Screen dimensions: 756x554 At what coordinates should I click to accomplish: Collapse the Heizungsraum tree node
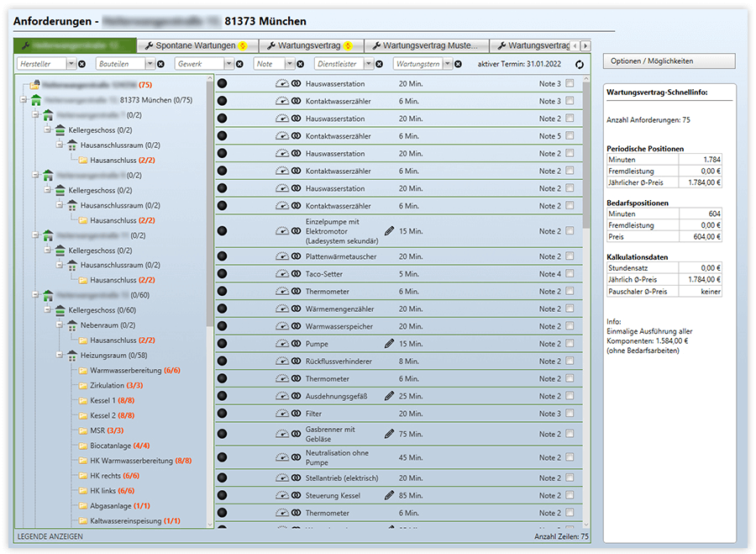click(x=60, y=356)
